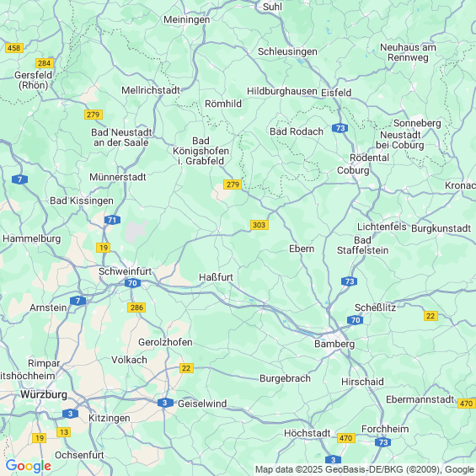Click the Meiningen town label
This screenshot has height=476, width=476.
point(187,19)
